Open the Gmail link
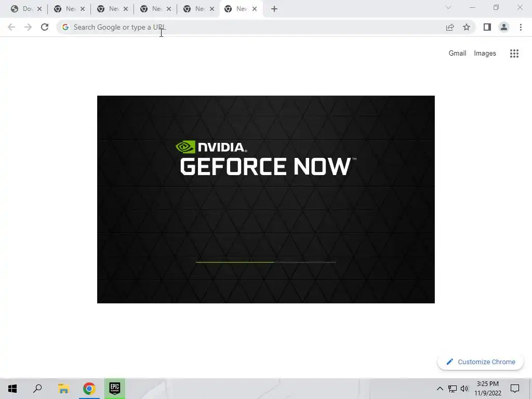The height and width of the screenshot is (399, 532). pos(457,54)
